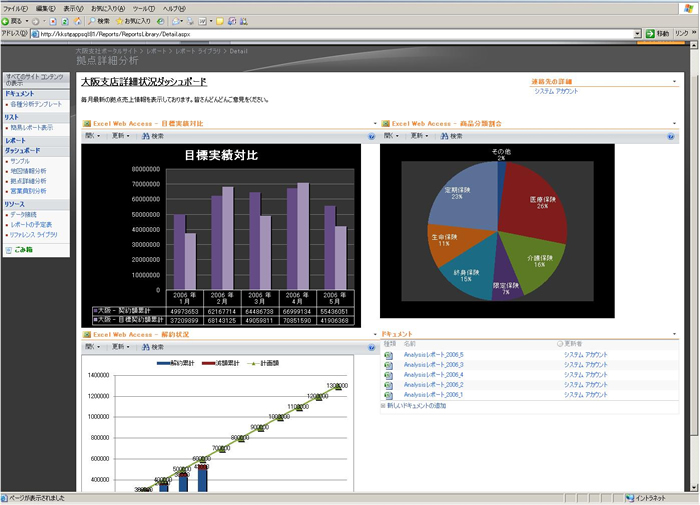The width and height of the screenshot is (700, 505).
Task: Open 更新 dropdown in 商品分類割合 toolbar
Action: pos(421,136)
